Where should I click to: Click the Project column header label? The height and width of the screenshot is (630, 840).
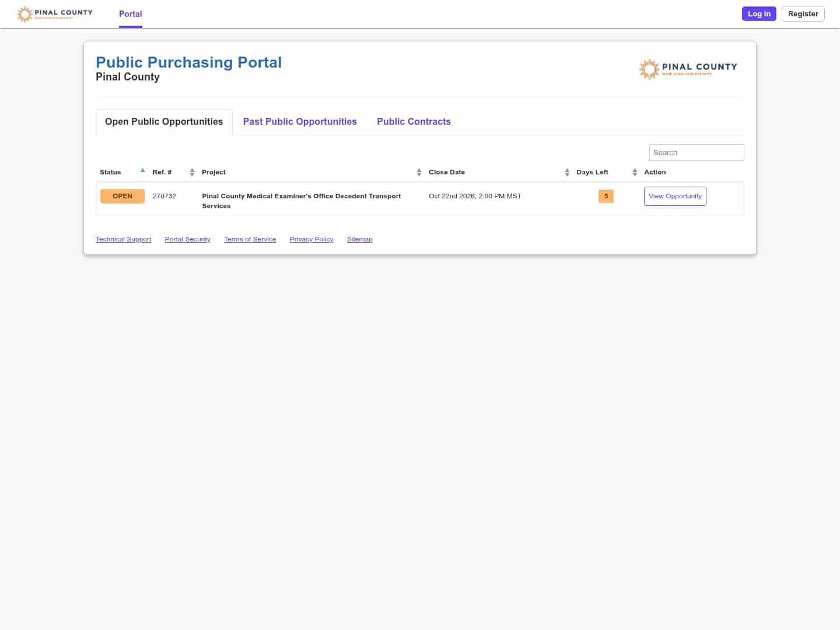[213, 172]
